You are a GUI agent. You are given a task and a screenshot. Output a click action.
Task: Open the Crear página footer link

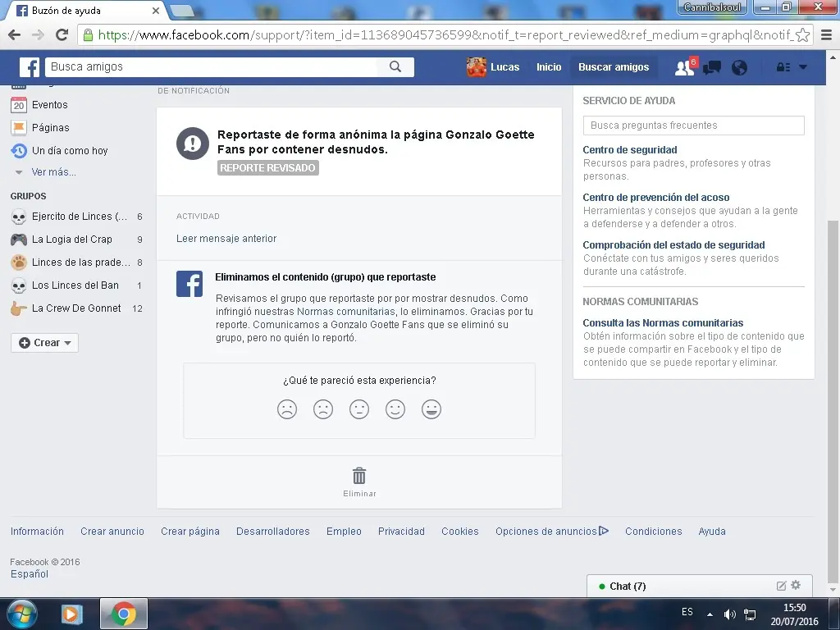point(190,532)
